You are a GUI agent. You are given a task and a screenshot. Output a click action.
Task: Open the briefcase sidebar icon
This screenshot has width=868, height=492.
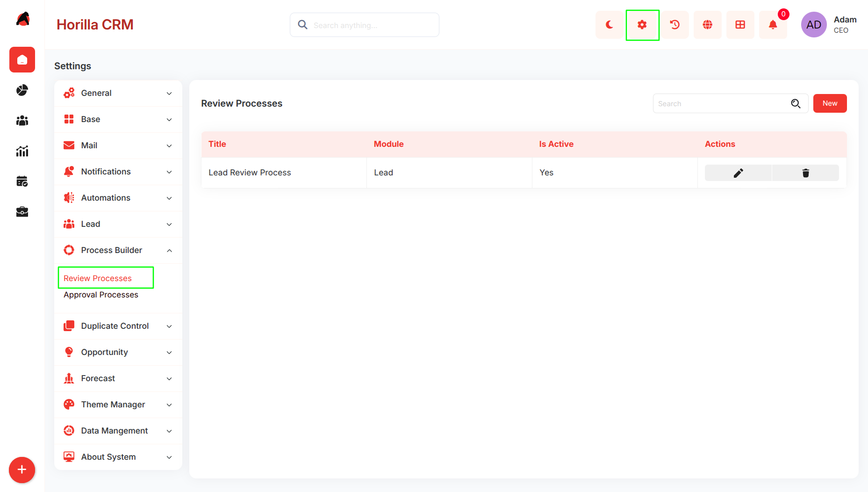(22, 212)
